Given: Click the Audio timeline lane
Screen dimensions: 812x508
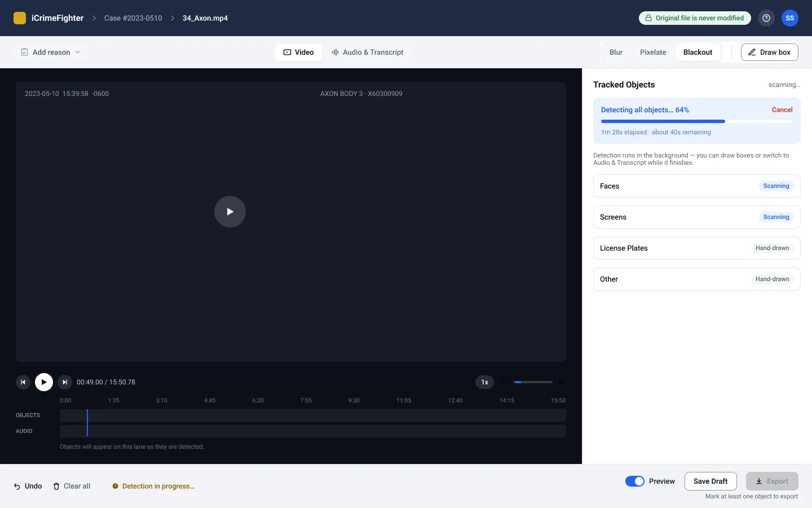Looking at the screenshot, I should [x=313, y=431].
